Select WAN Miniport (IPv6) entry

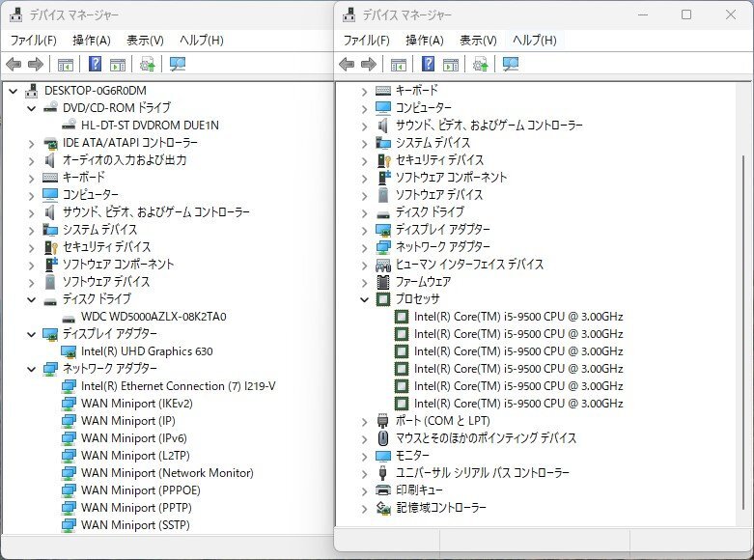pyautogui.click(x=133, y=437)
